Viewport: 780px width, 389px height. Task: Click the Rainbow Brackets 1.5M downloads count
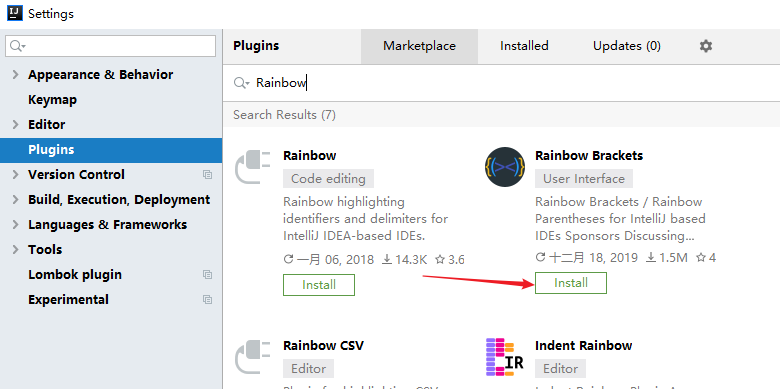(667, 258)
